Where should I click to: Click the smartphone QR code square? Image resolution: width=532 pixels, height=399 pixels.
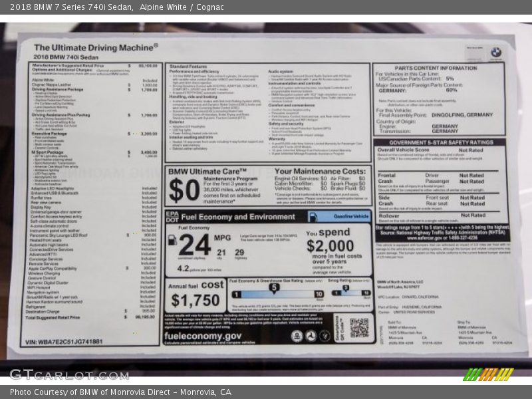pos(359,327)
